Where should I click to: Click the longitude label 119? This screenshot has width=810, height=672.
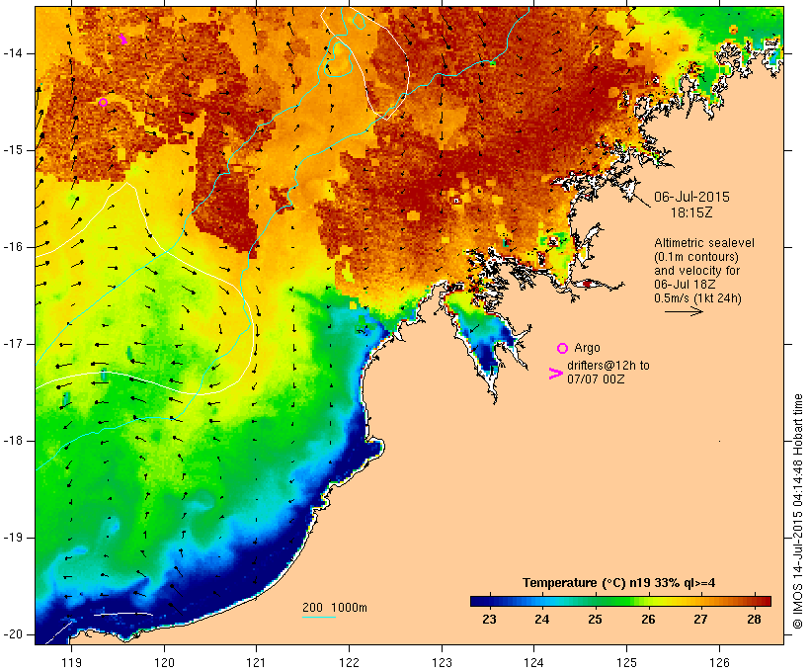[x=71, y=662]
